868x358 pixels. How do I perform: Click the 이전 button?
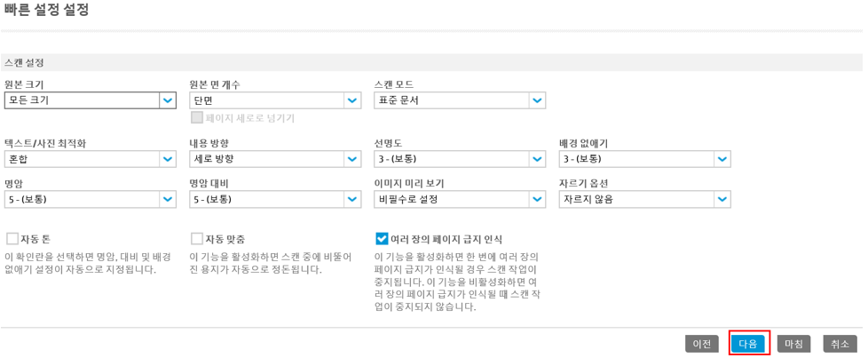(701, 344)
